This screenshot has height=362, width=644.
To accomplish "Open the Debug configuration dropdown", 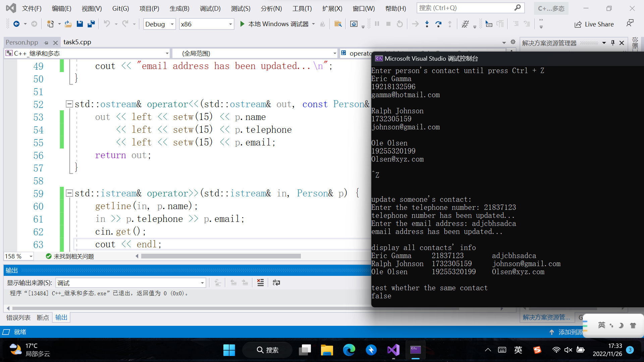I will coord(172,24).
